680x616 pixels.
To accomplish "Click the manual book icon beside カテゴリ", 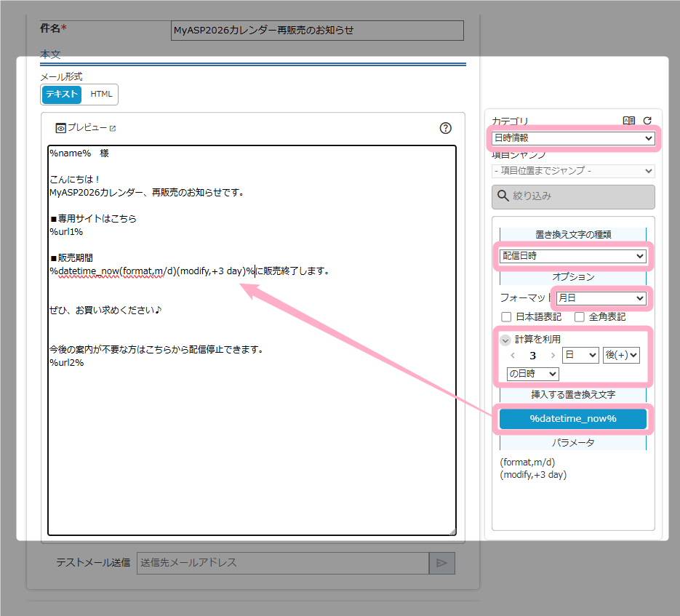I will pos(629,121).
